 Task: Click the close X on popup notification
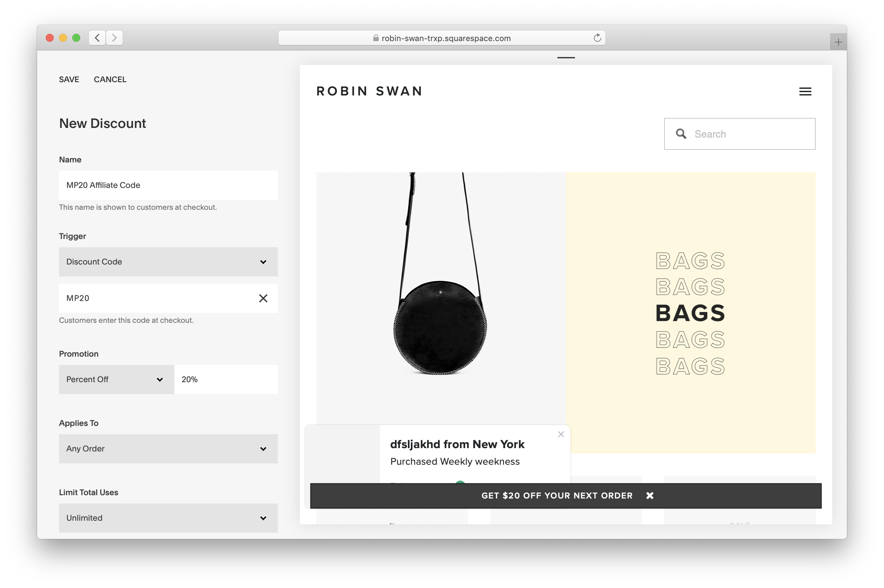561,435
